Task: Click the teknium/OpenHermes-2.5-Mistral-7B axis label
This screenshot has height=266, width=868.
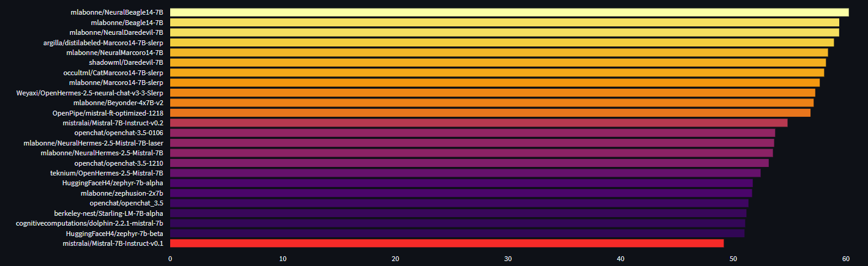Action: (x=107, y=173)
